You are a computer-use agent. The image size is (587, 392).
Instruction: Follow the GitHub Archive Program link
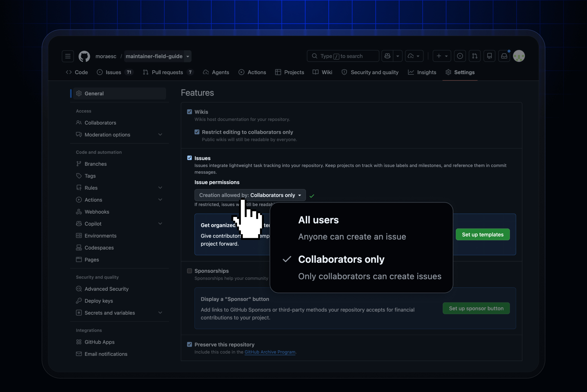[x=270, y=352]
